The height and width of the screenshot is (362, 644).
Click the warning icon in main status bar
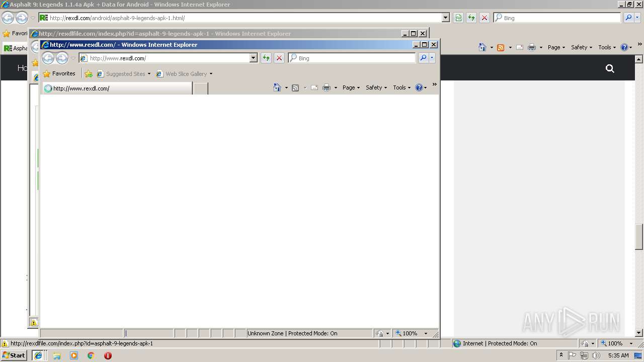tap(5, 344)
